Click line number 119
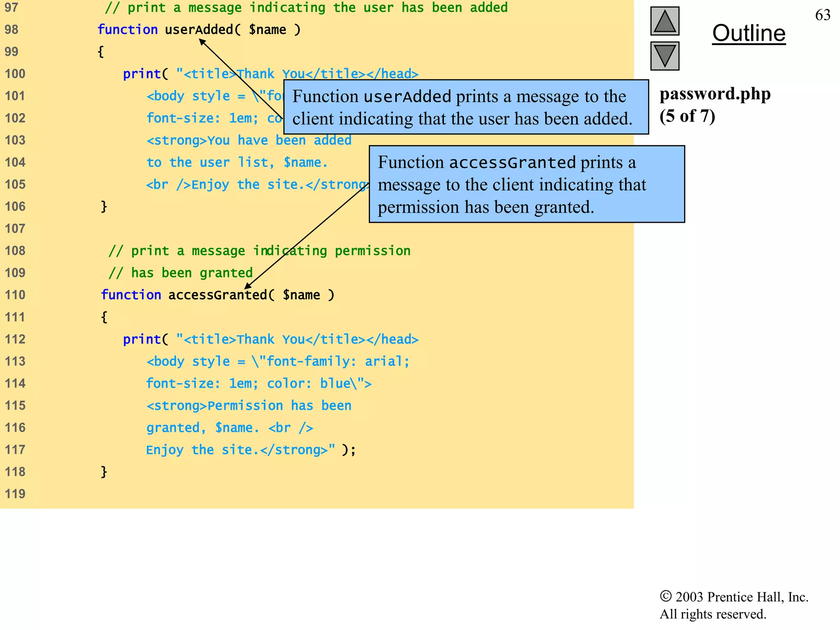 coord(15,494)
